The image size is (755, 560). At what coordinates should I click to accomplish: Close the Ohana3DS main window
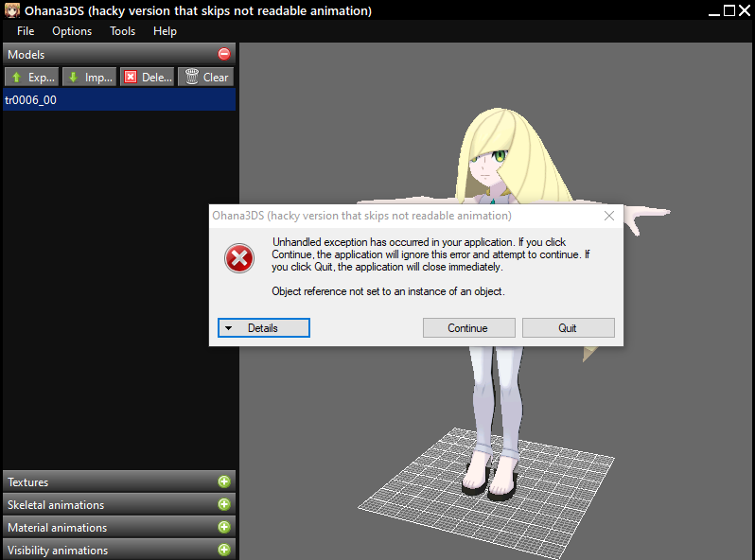click(745, 10)
